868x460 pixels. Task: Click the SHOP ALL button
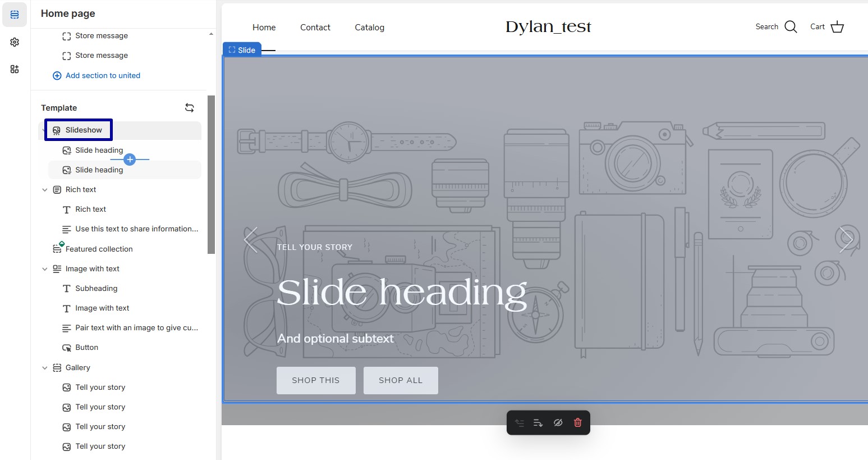401,380
